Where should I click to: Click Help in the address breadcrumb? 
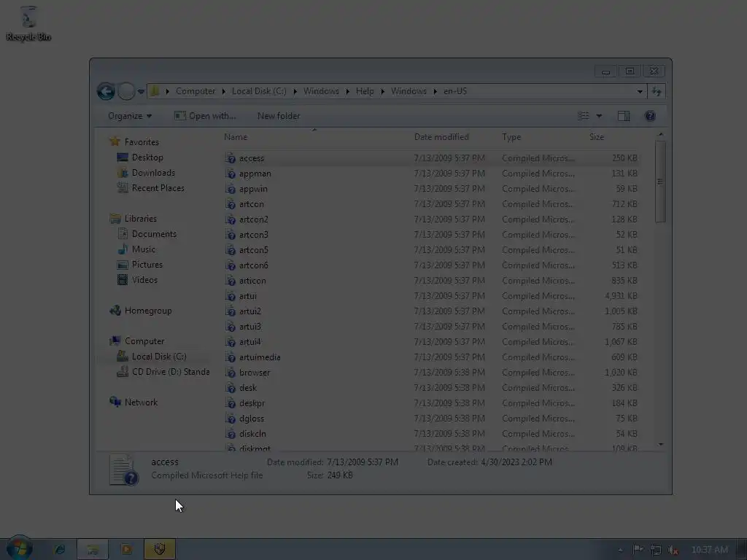(x=365, y=91)
